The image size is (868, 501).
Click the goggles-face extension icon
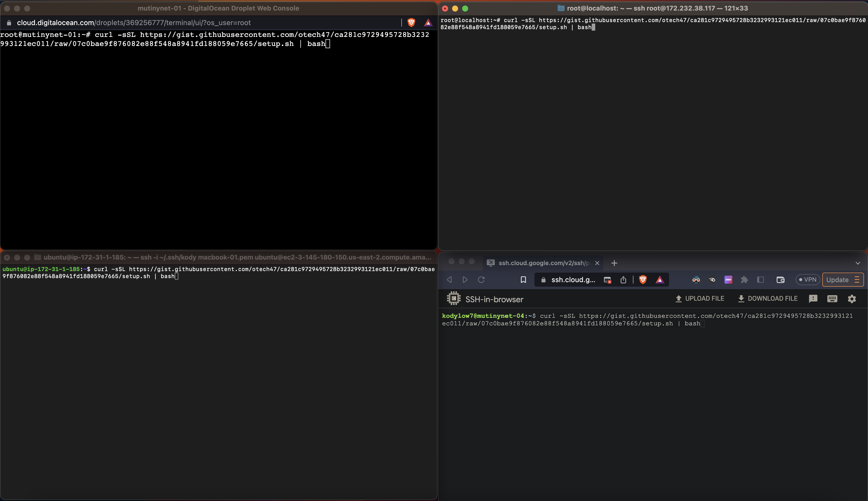pyautogui.click(x=696, y=280)
